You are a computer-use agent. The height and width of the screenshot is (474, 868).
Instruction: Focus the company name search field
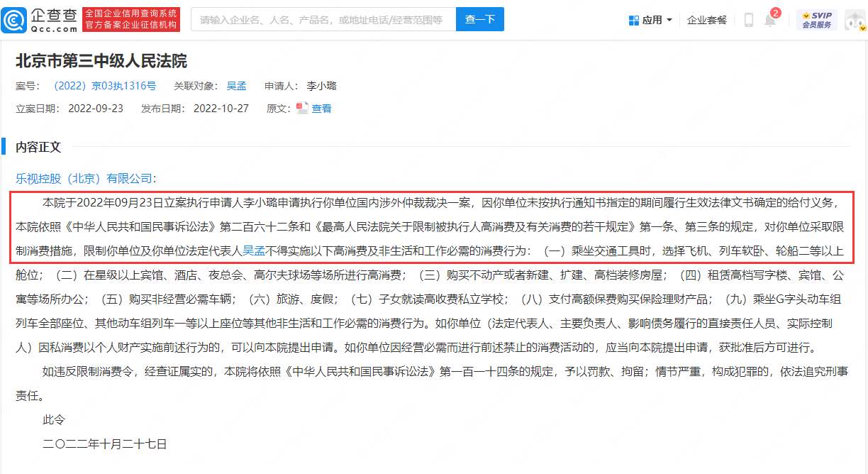coord(323,20)
